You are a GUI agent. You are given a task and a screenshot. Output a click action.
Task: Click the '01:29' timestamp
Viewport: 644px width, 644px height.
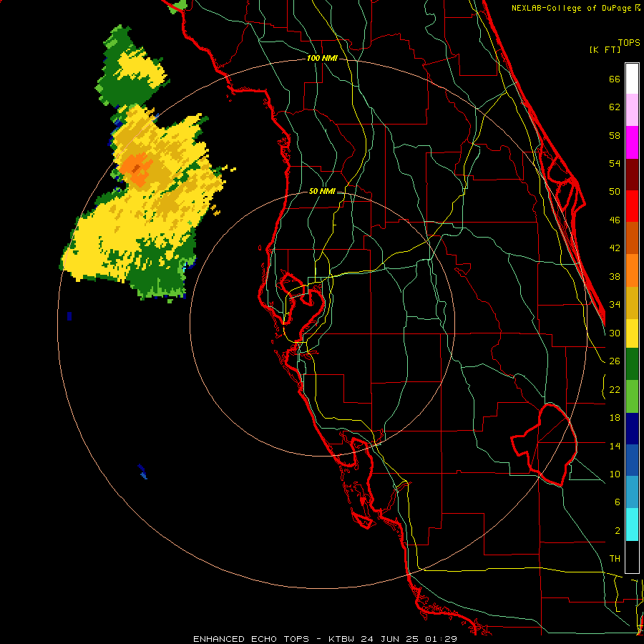coord(441,639)
